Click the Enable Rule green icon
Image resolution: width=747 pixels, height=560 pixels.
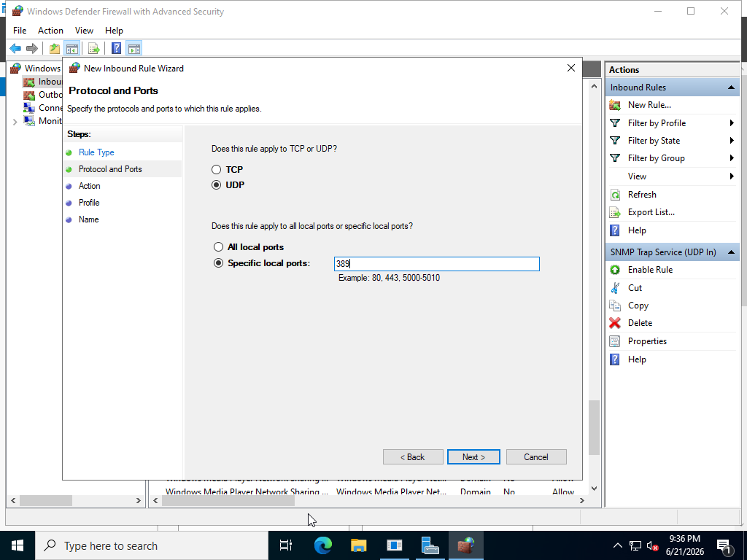[x=615, y=270]
